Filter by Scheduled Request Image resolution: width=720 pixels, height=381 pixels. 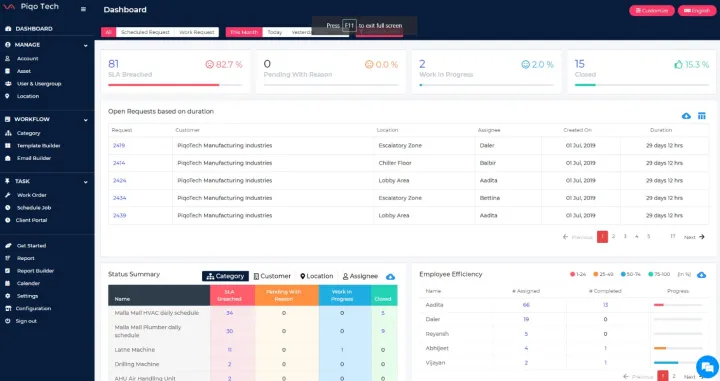point(145,32)
